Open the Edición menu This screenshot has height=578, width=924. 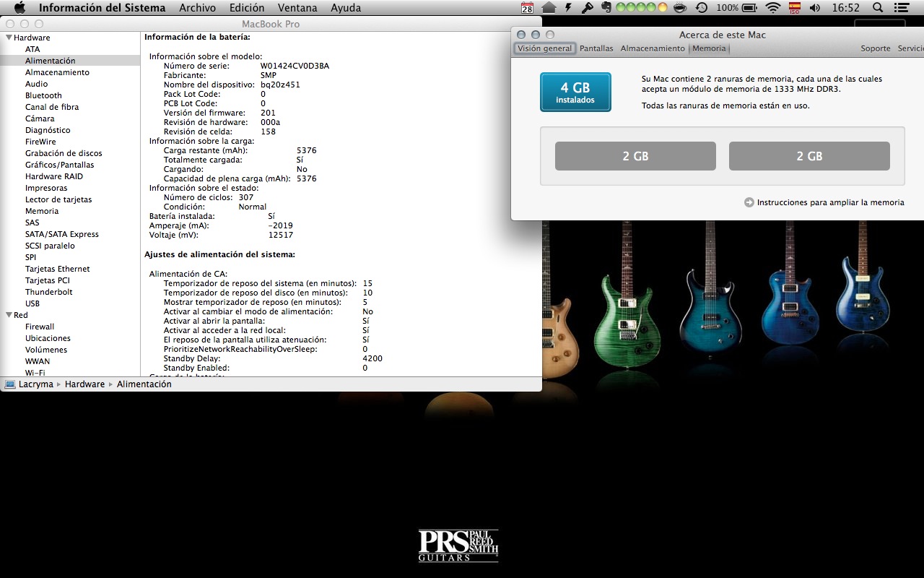coord(247,8)
